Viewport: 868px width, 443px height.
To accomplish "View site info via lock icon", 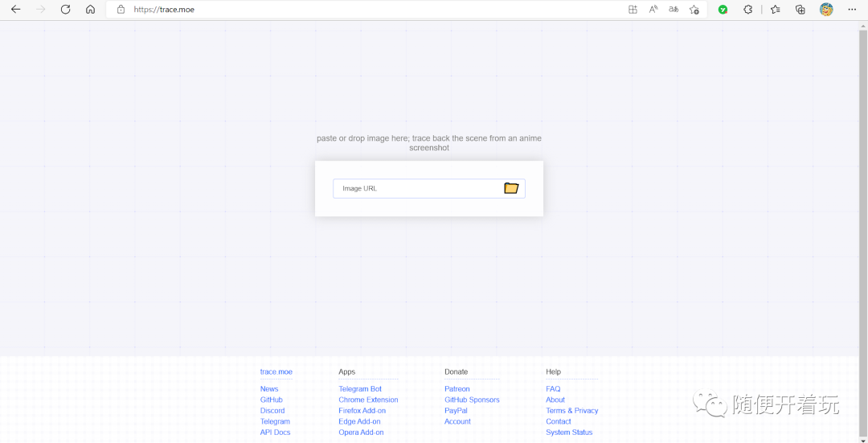I will tap(121, 10).
